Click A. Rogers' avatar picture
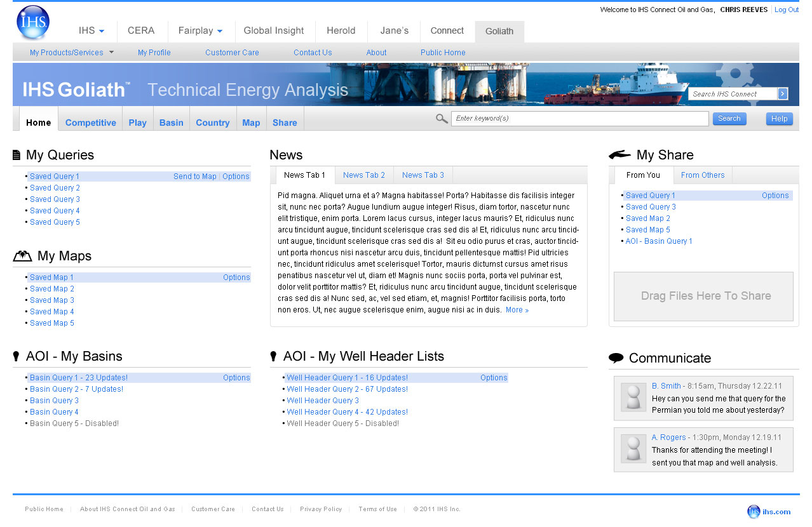The width and height of the screenshot is (812, 527). point(633,449)
